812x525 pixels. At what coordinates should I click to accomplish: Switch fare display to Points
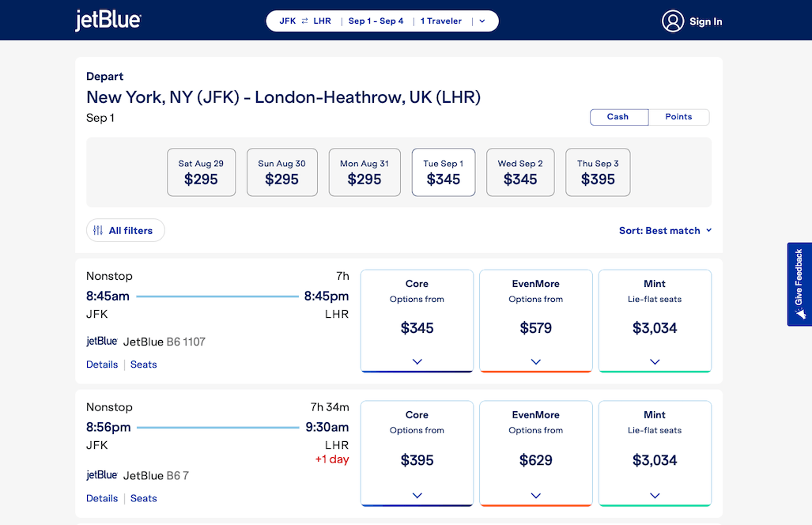pyautogui.click(x=678, y=117)
